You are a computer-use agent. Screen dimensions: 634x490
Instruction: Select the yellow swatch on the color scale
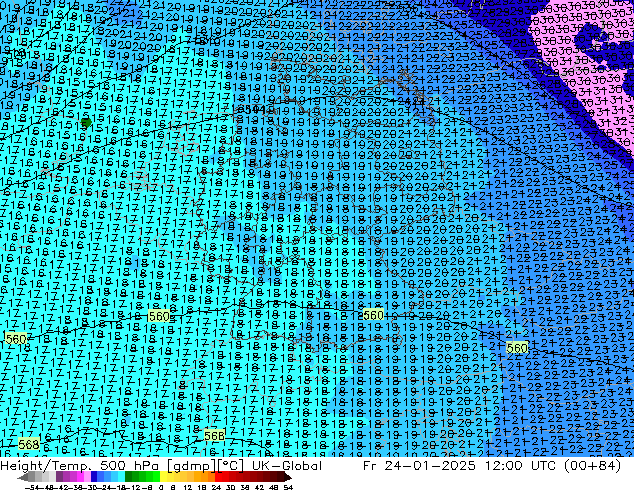coord(163,477)
